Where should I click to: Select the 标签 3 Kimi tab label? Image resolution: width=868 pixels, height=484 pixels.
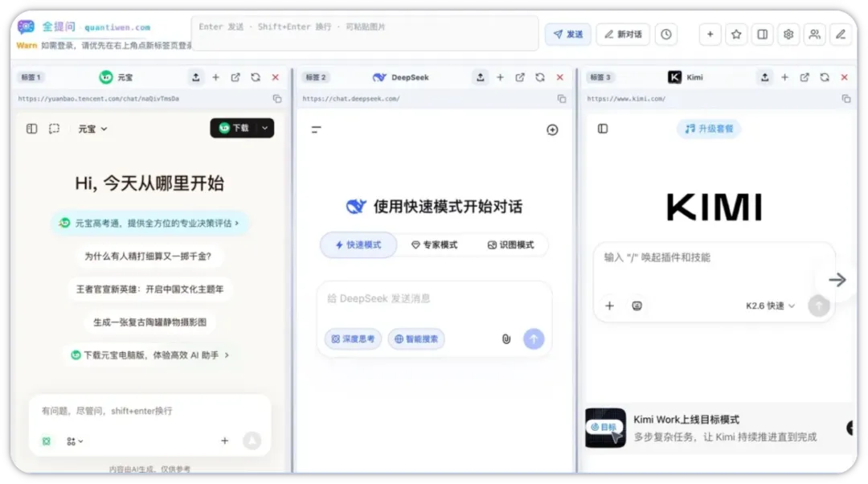tap(600, 77)
